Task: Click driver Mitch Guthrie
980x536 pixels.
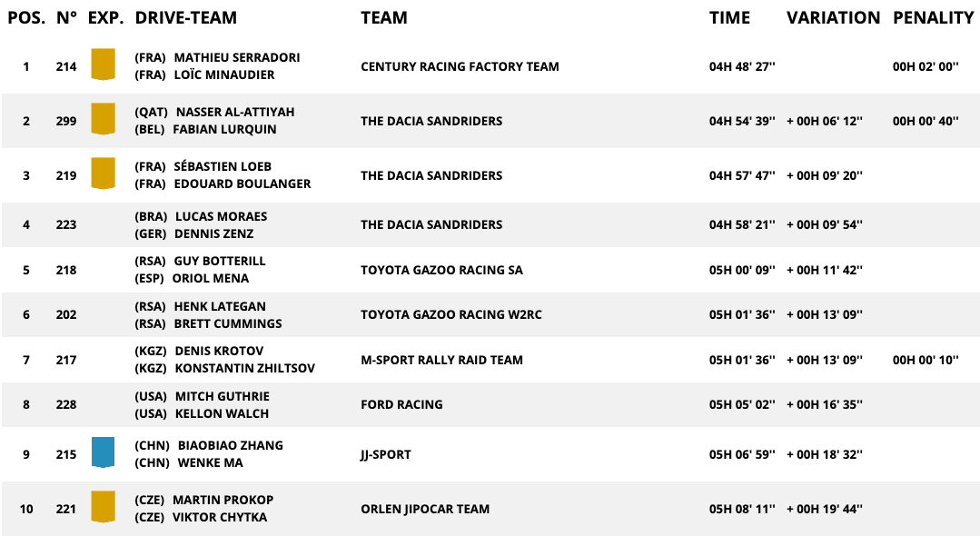Action: coord(222,396)
